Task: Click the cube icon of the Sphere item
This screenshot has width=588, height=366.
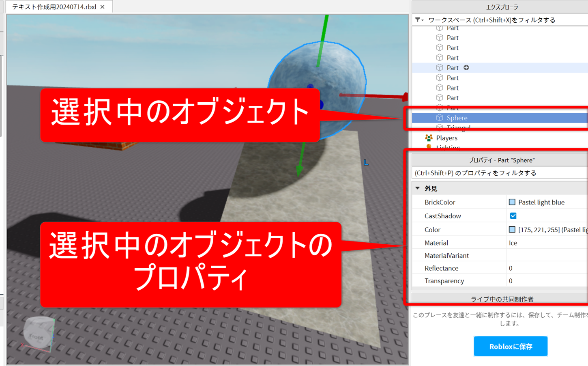Action: click(x=440, y=118)
